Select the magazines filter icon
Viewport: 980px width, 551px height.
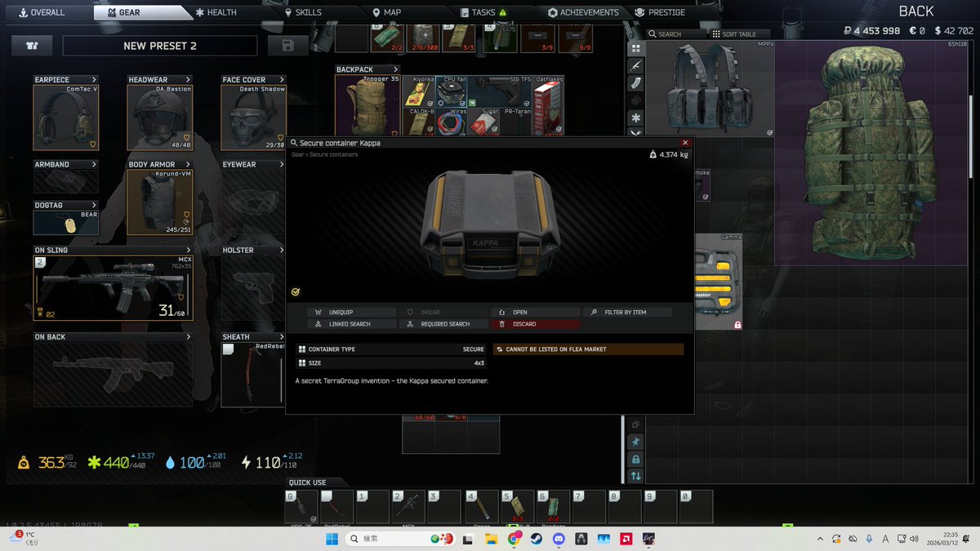(x=636, y=83)
